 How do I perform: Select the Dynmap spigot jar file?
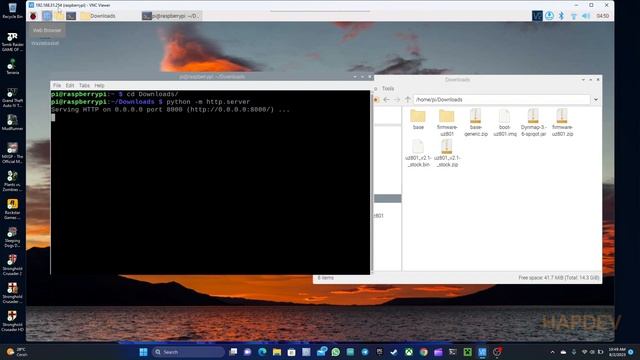(x=533, y=122)
